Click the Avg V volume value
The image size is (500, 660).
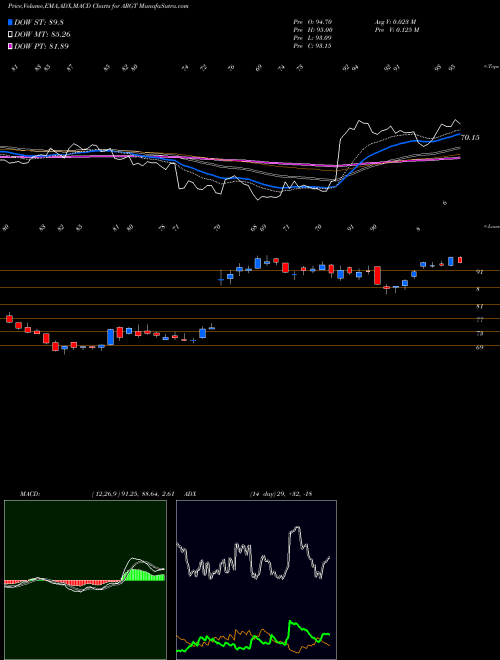pos(395,21)
